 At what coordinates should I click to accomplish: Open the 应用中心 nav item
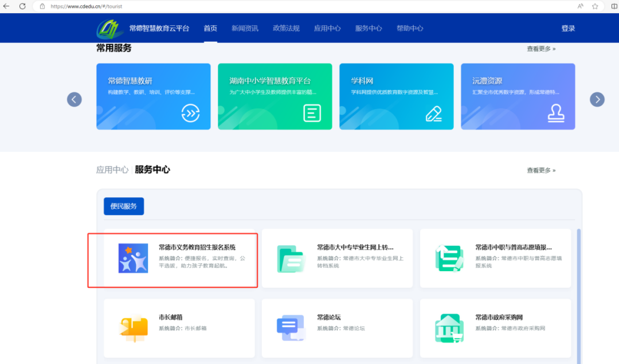pyautogui.click(x=327, y=29)
